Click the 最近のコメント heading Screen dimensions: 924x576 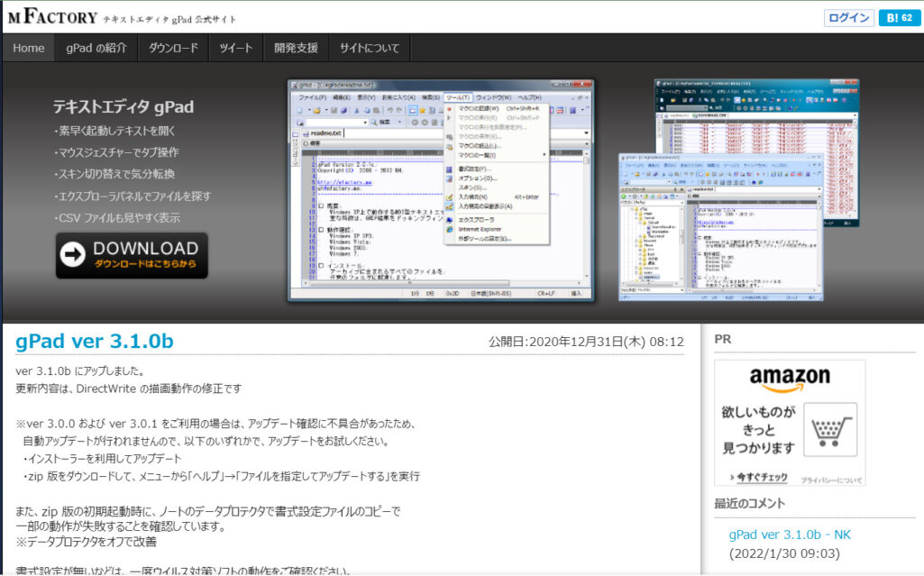[750, 504]
